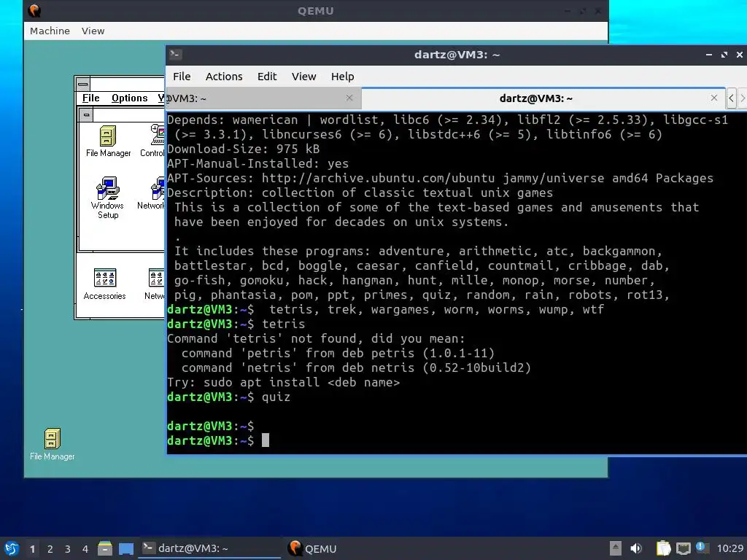
Task: Close the active dartz@VM3 terminal tab
Action: 713,98
